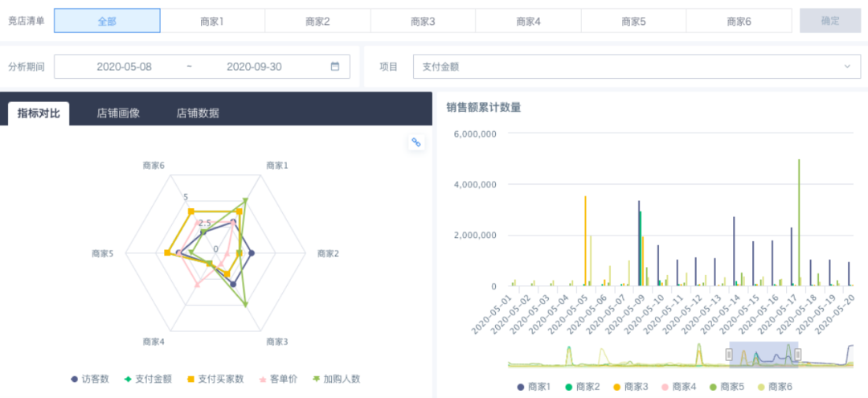Image resolution: width=868 pixels, height=398 pixels.
Task: Click the 6,000,000 y-axis label
Action: (x=474, y=133)
